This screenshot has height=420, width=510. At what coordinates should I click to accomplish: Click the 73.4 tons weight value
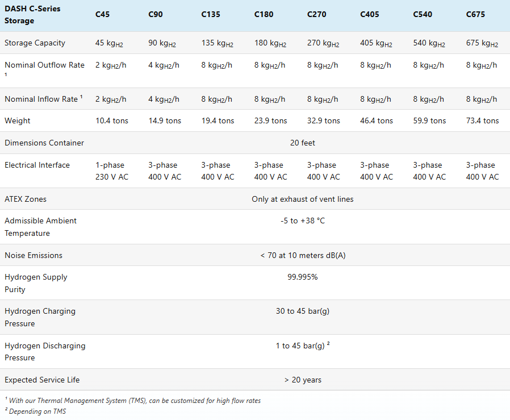pos(482,121)
